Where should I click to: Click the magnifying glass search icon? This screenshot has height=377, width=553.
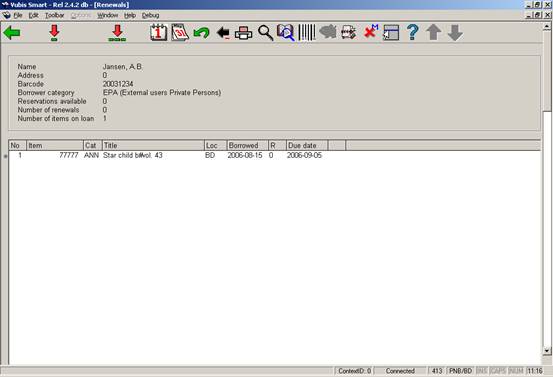tap(265, 33)
